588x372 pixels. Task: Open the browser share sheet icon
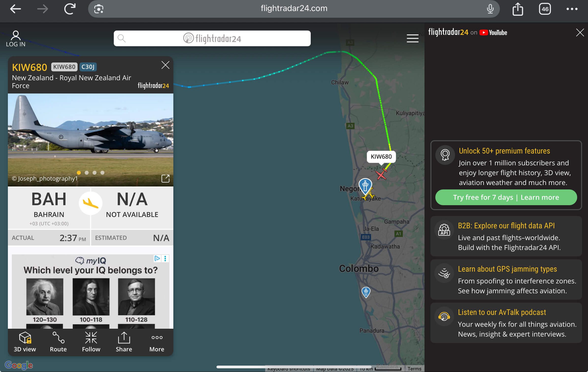518,9
